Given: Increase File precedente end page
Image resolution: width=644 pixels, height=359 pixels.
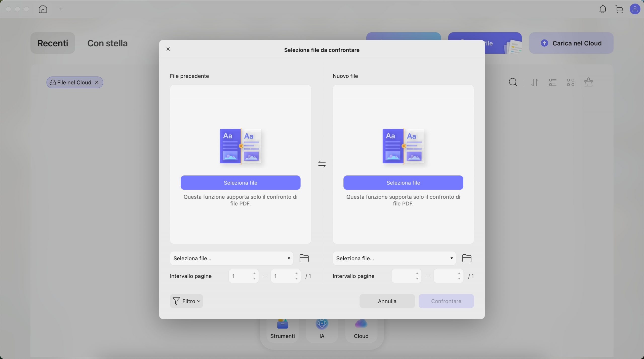Looking at the screenshot, I should [296, 273].
